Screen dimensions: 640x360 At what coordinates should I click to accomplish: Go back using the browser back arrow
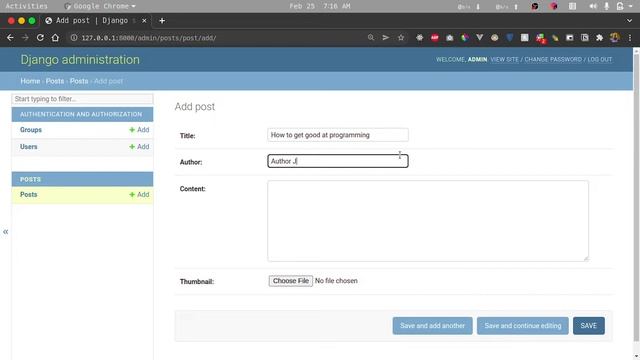coord(10,38)
